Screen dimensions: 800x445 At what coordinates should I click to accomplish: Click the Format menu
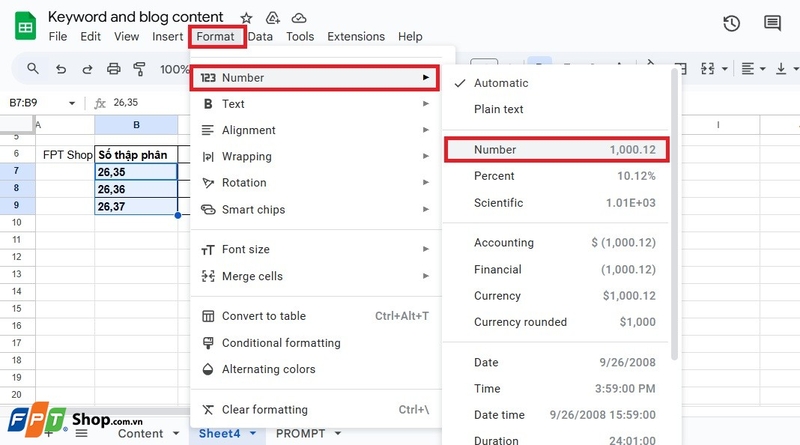pos(215,37)
